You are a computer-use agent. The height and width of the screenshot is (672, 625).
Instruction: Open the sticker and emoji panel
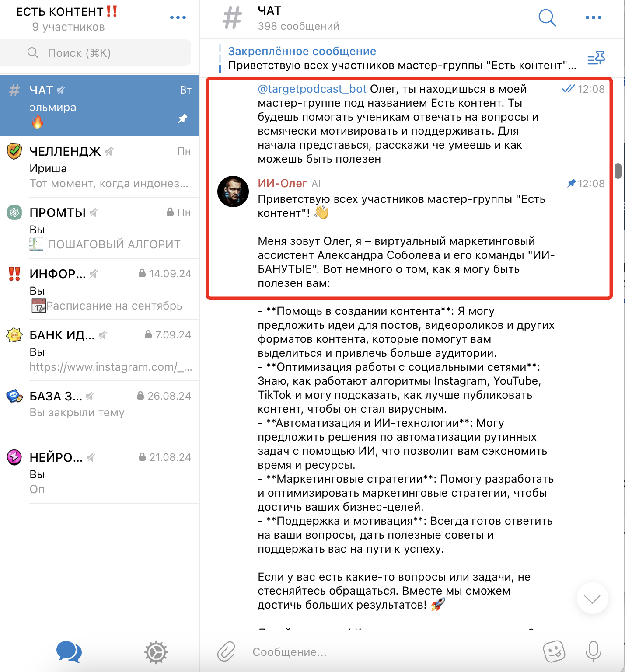[x=554, y=651]
